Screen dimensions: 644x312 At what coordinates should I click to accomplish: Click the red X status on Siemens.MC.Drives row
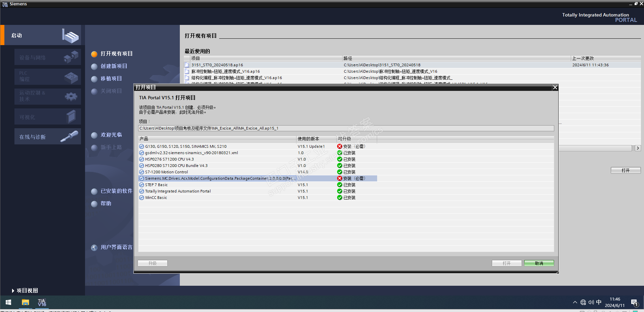(339, 178)
